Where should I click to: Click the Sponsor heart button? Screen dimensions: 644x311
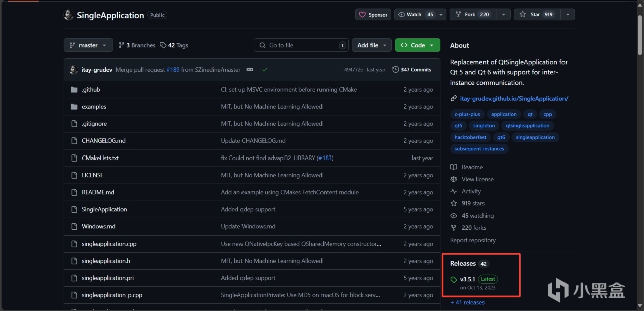pyautogui.click(x=373, y=15)
